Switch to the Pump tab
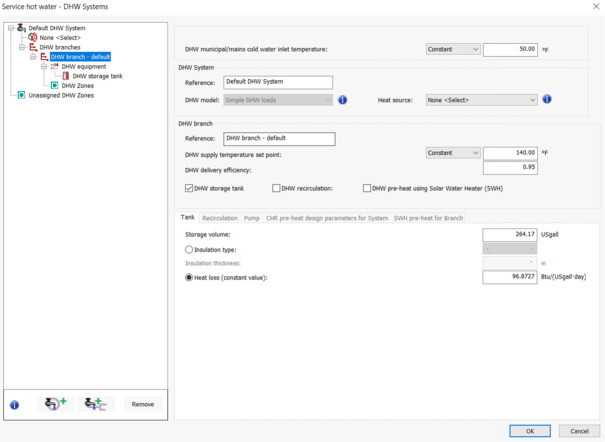Viewport: 605px width, 442px height. point(251,217)
